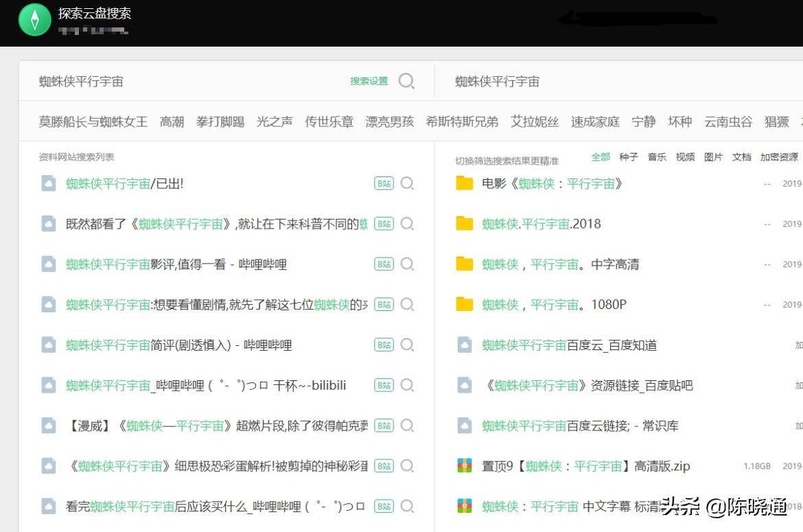The height and width of the screenshot is (532, 803).
Task: Click cloud file icon beside 百度云_百度知道
Action: coord(465,345)
